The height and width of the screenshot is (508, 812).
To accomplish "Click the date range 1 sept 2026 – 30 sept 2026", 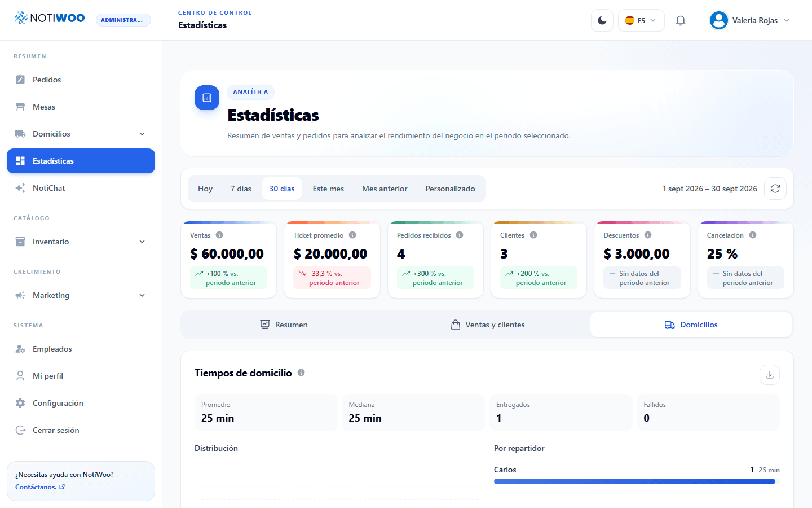I will coord(710,189).
